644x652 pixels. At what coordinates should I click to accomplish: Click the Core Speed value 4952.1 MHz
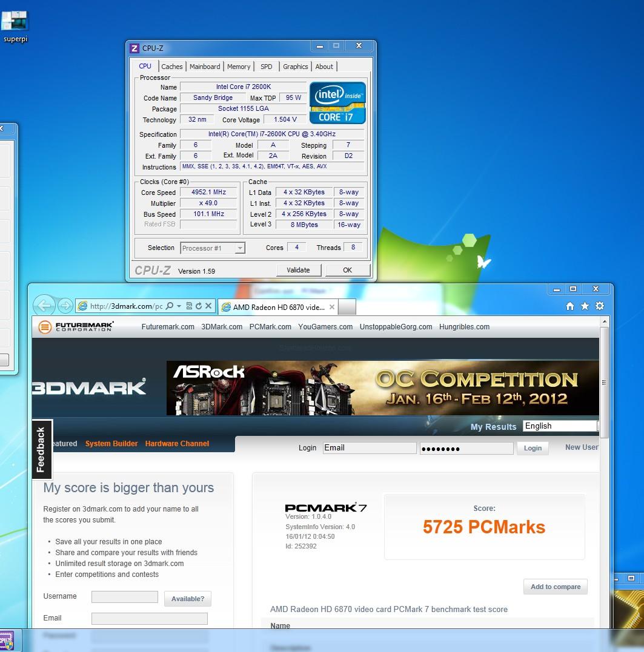pos(208,192)
